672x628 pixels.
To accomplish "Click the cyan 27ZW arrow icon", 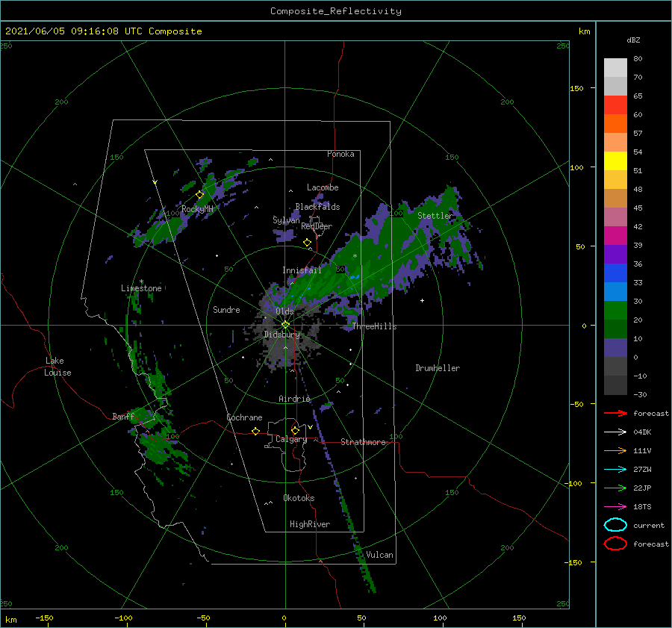I will coord(615,470).
